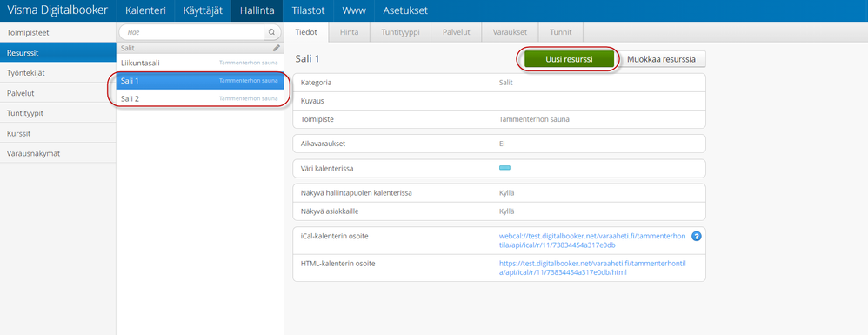Open the Tunnit tab
This screenshot has height=335, width=868.
coord(560,32)
